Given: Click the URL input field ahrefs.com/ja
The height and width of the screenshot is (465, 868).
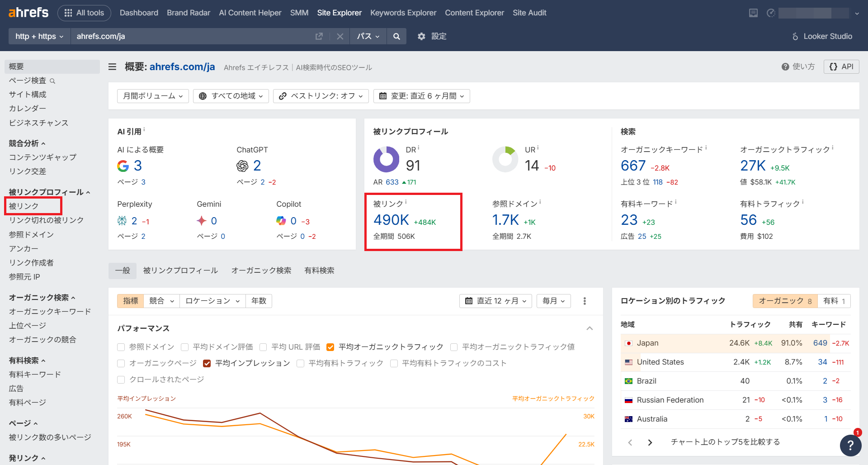Looking at the screenshot, I should 190,36.
